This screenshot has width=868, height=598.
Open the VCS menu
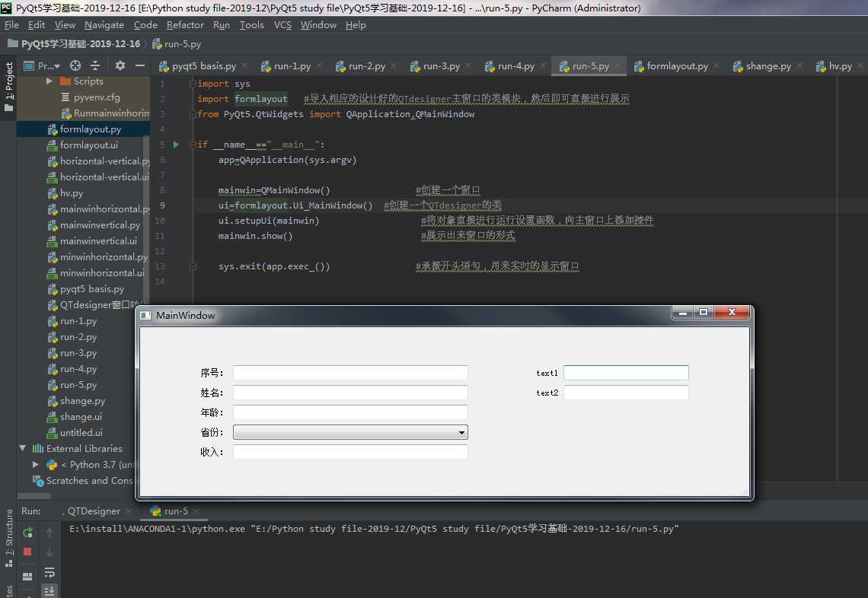(282, 25)
